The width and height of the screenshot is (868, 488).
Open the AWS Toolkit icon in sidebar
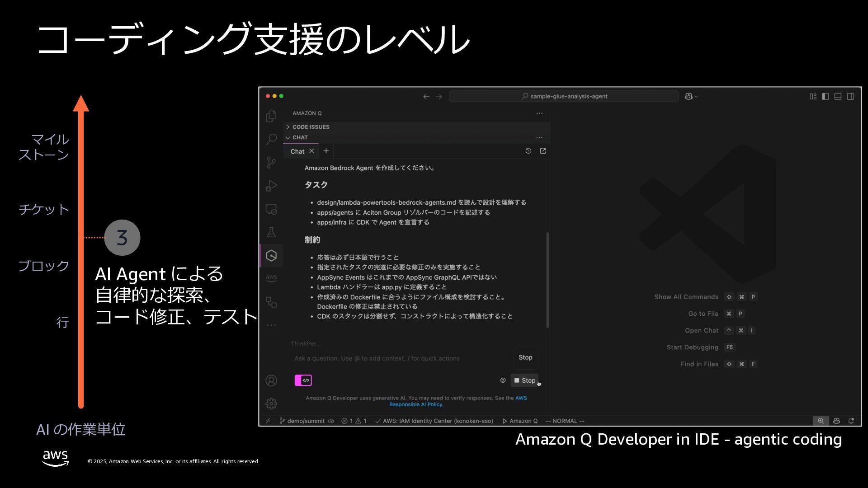[271, 278]
